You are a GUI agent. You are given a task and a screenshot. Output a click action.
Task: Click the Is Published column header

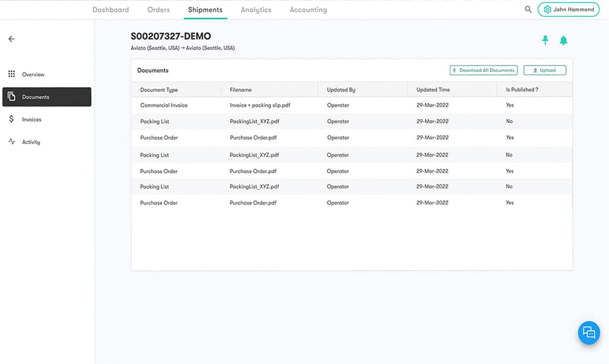522,90
